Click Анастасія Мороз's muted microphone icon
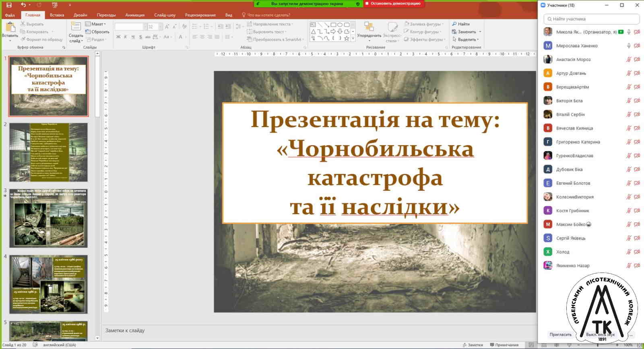This screenshot has width=644, height=349. click(x=629, y=60)
